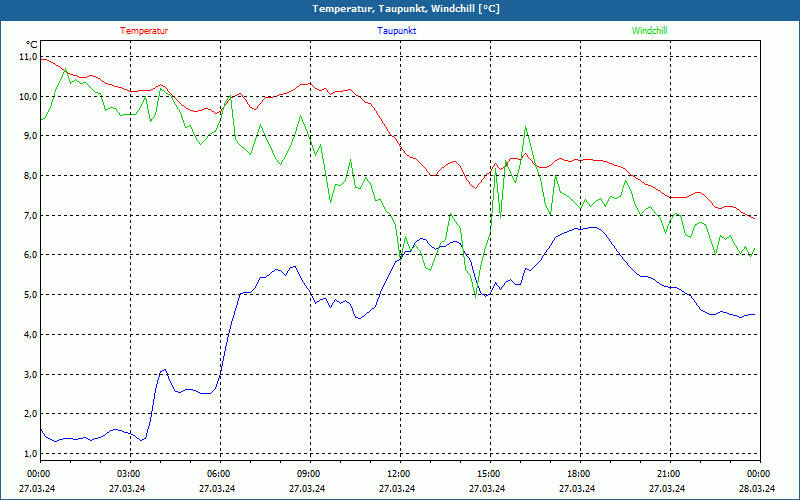Image resolution: width=800 pixels, height=500 pixels.
Task: Click the 12:00 time axis label
Action: (400, 473)
